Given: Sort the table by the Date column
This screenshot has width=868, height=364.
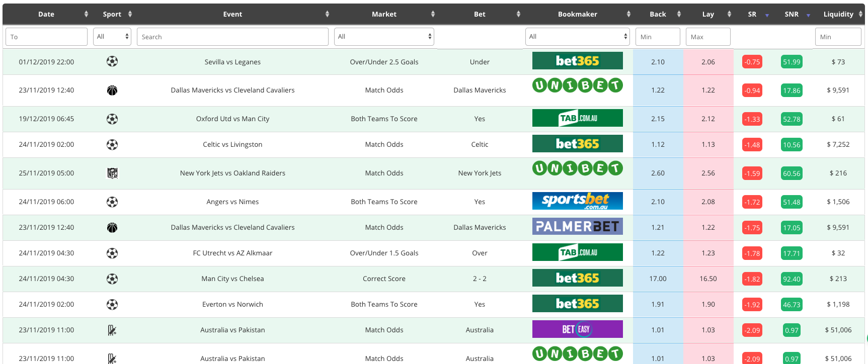Looking at the screenshot, I should (x=46, y=14).
